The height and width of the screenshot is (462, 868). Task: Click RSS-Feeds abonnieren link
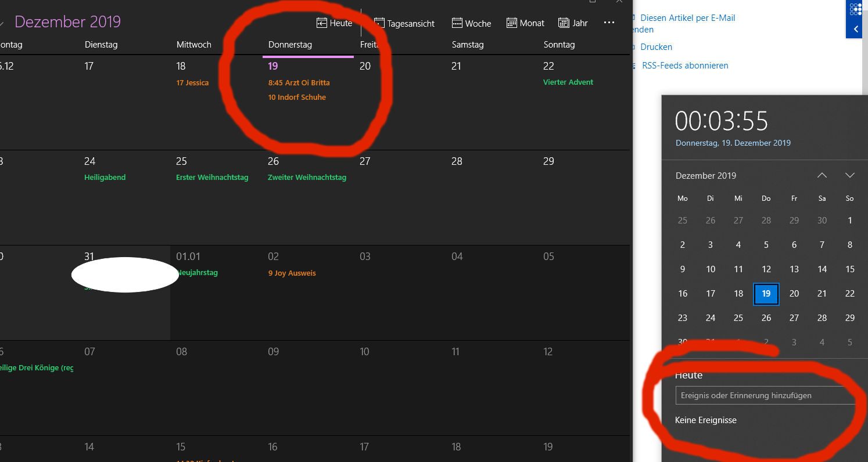tap(685, 66)
